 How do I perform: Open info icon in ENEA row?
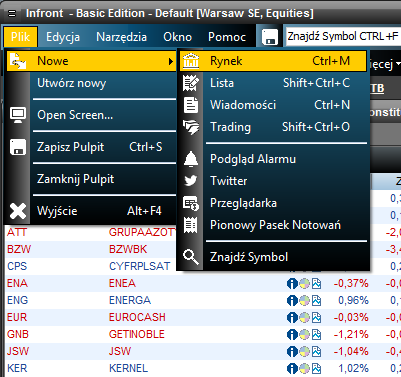[292, 284]
